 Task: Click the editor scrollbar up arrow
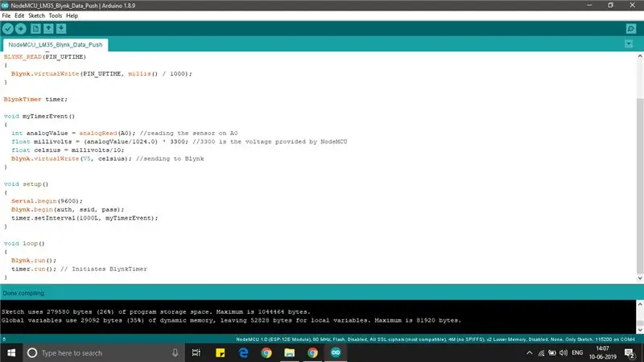640,56
